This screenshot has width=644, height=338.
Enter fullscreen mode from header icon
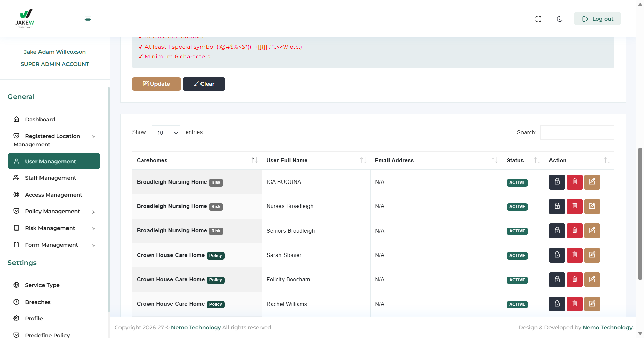[x=538, y=19]
